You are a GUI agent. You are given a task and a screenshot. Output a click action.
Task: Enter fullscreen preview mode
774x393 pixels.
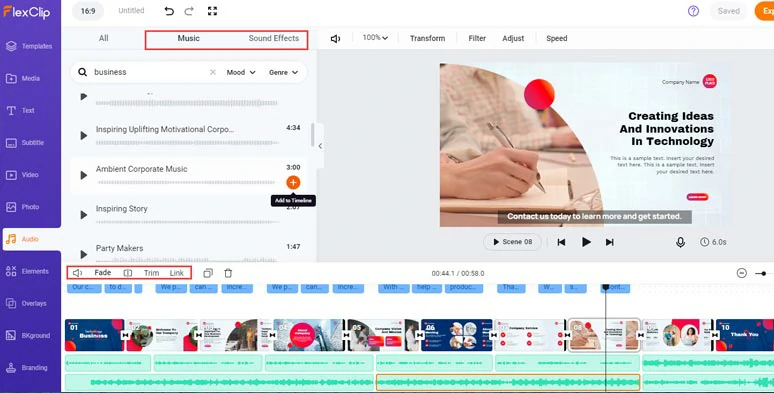click(x=212, y=11)
